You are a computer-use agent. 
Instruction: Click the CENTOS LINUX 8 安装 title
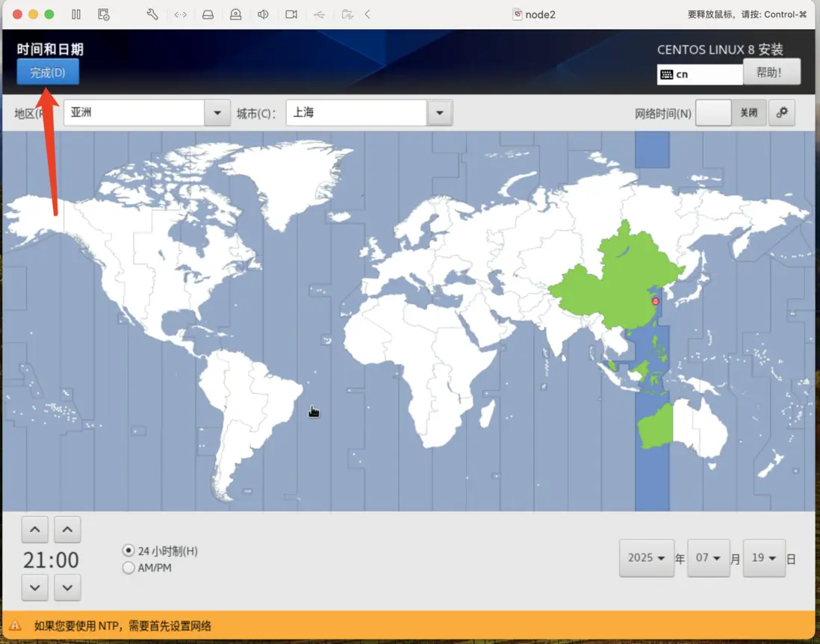click(x=720, y=50)
